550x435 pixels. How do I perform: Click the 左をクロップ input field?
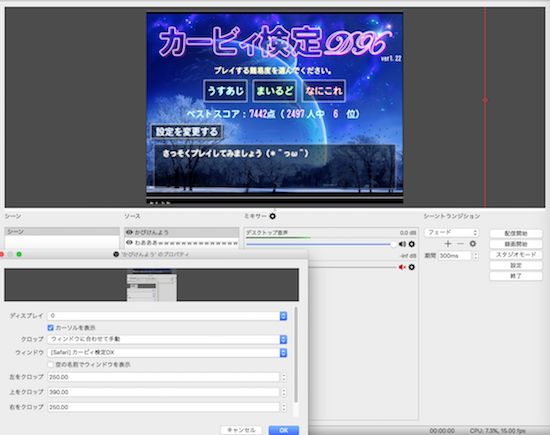pos(163,377)
